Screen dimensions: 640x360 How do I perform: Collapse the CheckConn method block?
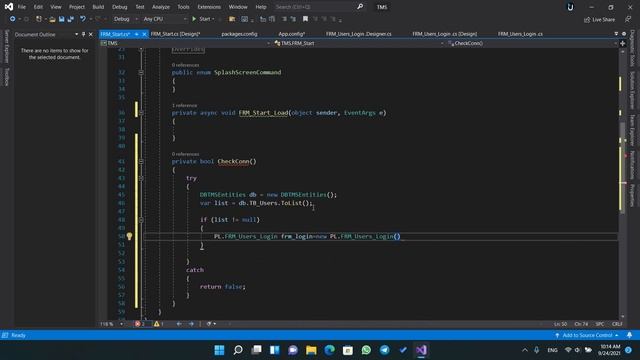[141, 161]
